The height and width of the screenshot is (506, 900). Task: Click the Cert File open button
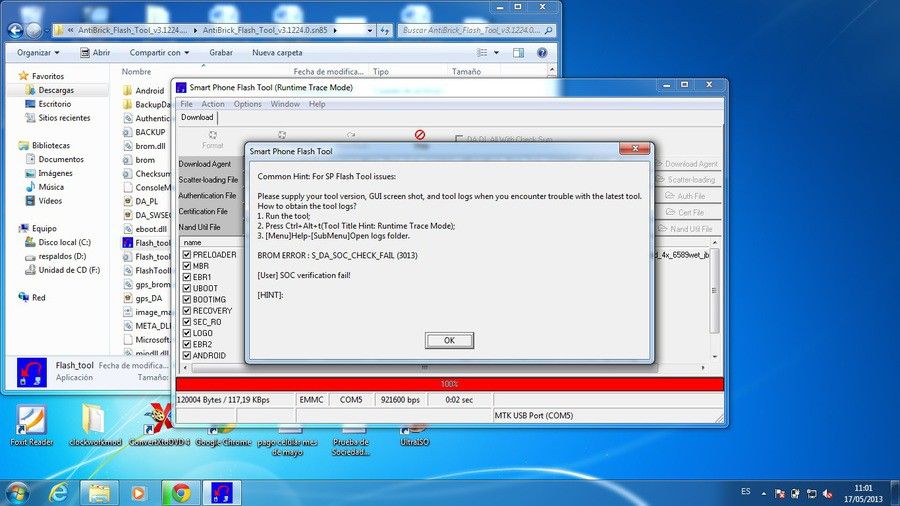click(x=686, y=212)
